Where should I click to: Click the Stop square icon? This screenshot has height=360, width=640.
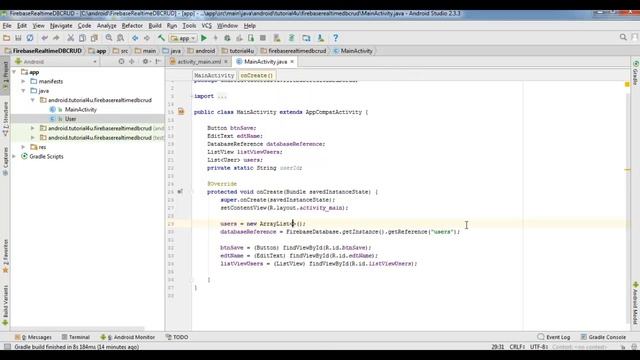point(263,38)
